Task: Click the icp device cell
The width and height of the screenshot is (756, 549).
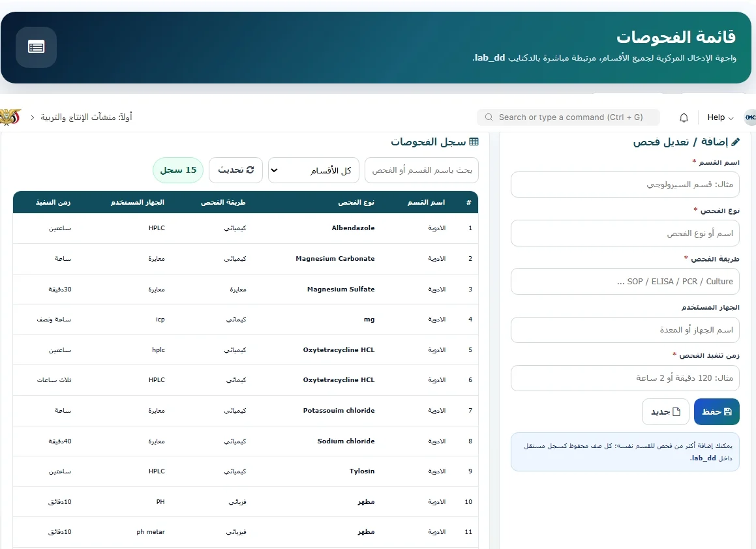Action: click(x=160, y=319)
